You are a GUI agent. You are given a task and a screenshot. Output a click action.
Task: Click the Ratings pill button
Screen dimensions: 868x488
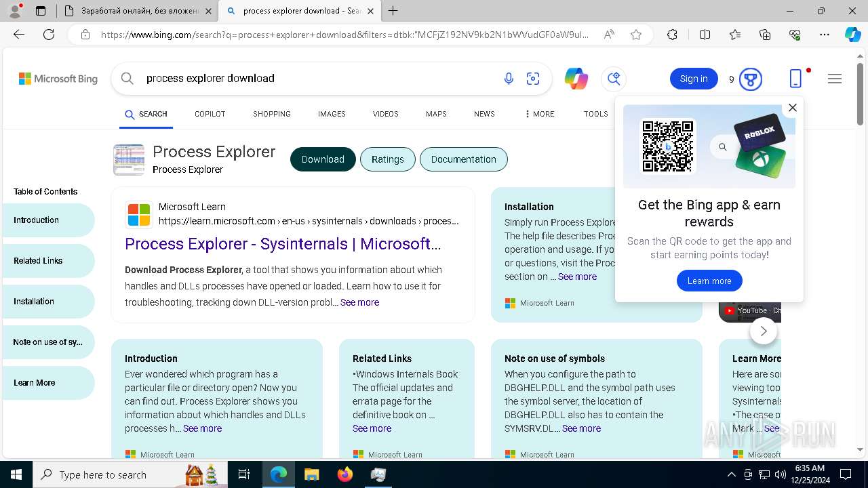[x=388, y=159]
